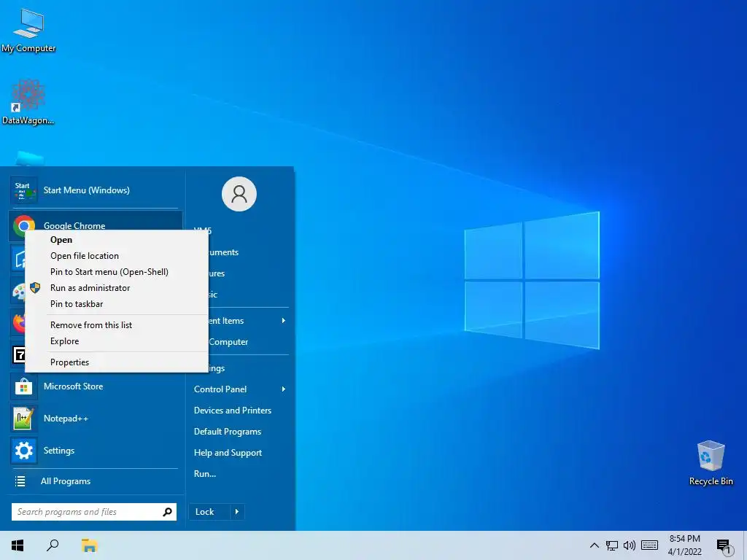Click the All Programs list icon
747x560 pixels.
pyautogui.click(x=20, y=481)
